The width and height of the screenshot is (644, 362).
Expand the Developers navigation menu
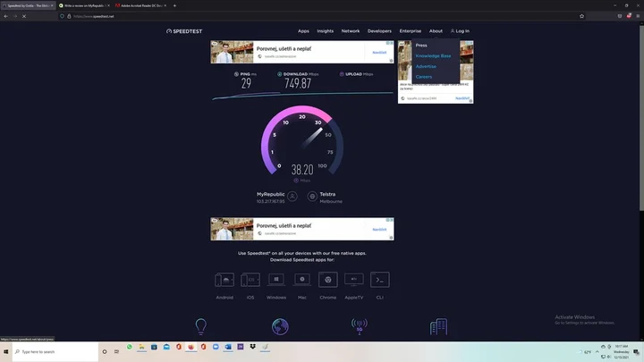click(x=379, y=31)
